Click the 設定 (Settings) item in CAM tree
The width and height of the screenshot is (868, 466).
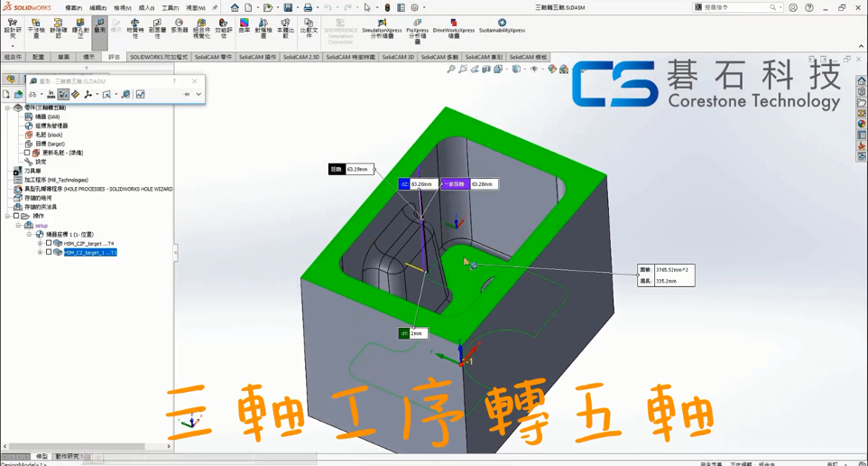coord(41,162)
